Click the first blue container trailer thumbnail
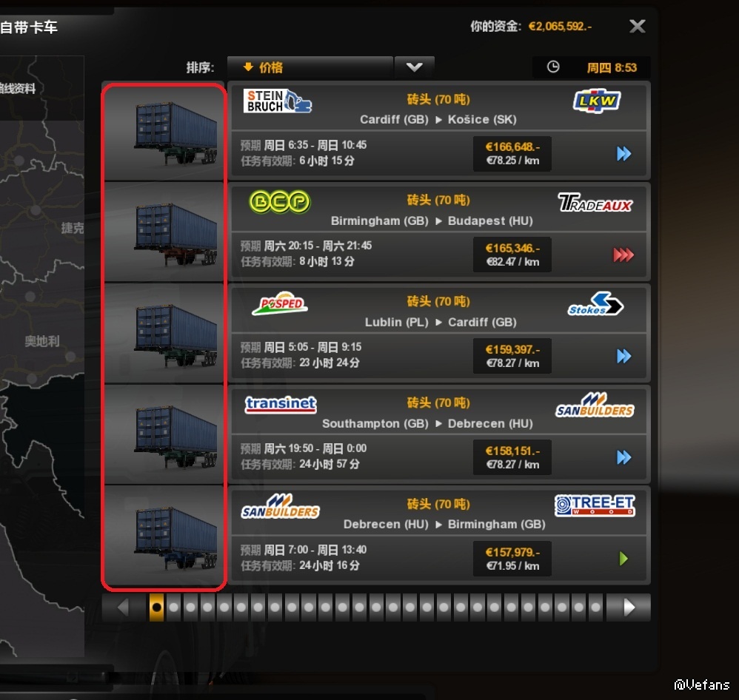The width and height of the screenshot is (739, 700). pos(164,132)
